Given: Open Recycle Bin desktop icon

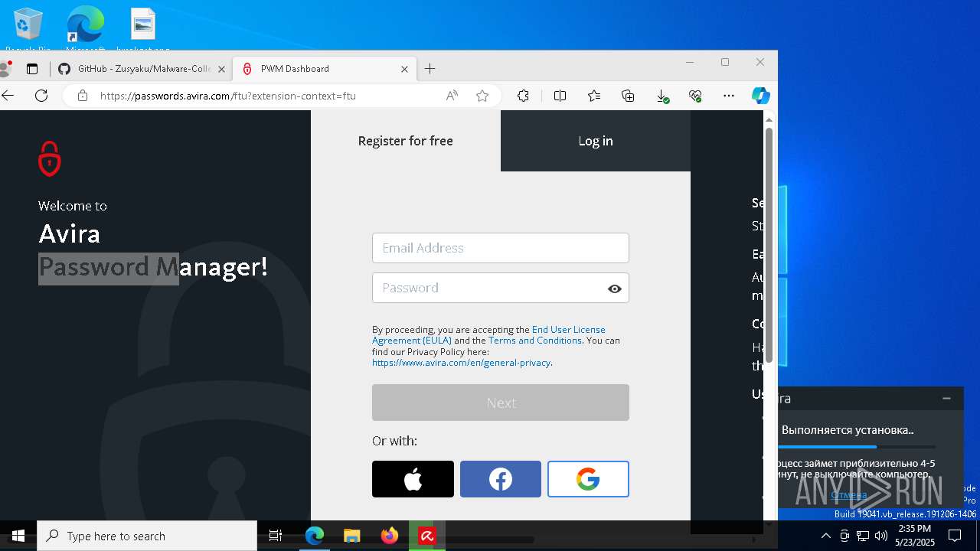Looking at the screenshot, I should click(x=28, y=31).
